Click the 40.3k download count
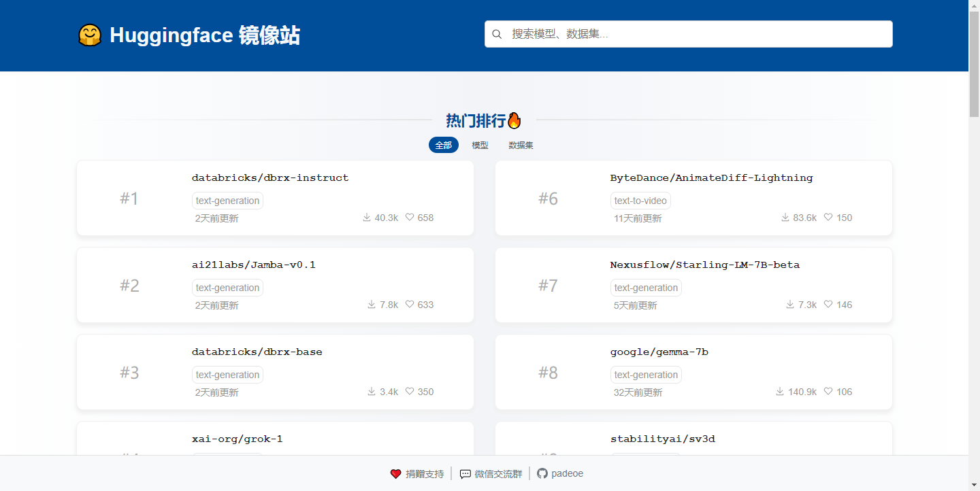Image resolution: width=980 pixels, height=491 pixels. pyautogui.click(x=387, y=218)
